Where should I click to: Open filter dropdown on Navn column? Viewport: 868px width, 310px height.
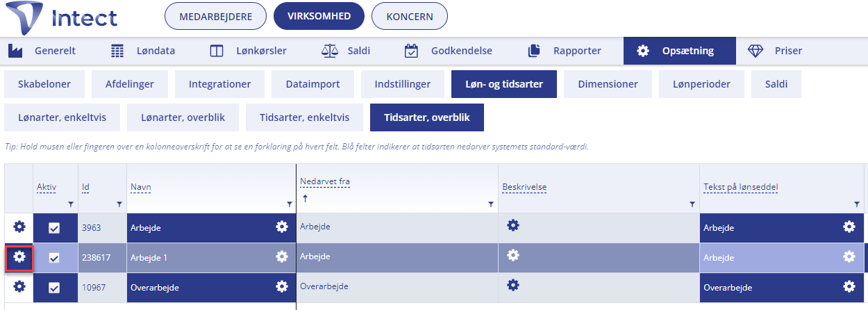click(290, 204)
